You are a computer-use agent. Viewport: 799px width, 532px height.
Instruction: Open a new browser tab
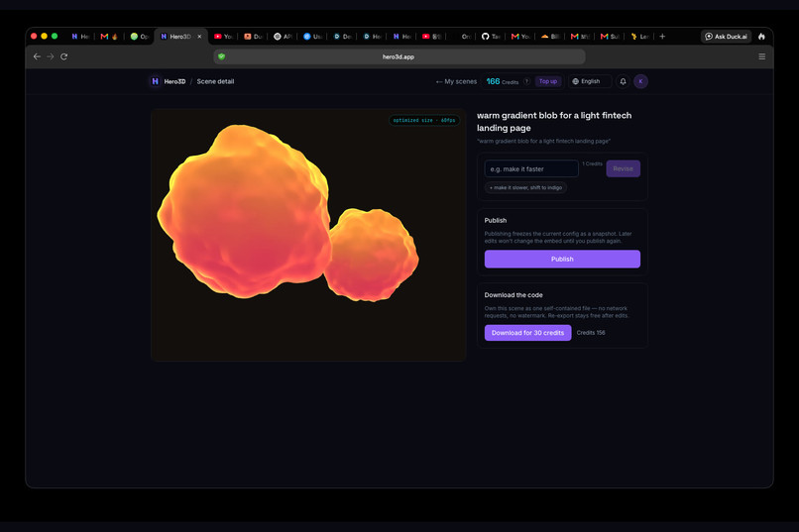662,36
